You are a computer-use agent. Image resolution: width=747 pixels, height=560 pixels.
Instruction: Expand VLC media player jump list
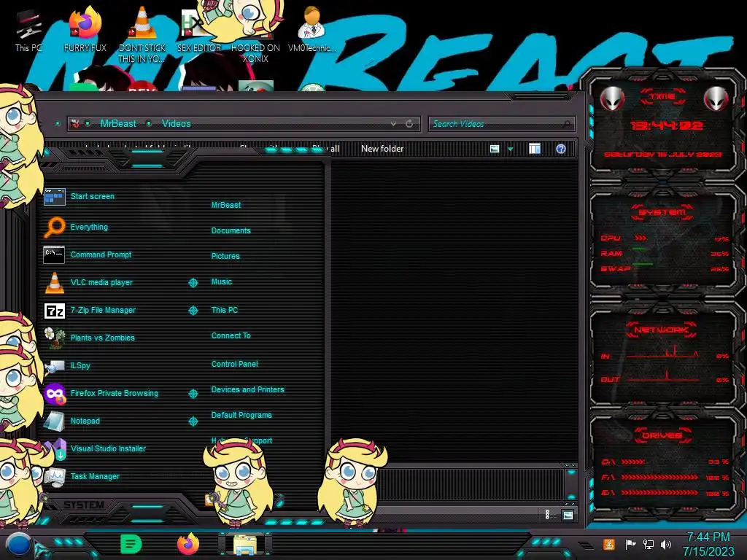point(193,283)
